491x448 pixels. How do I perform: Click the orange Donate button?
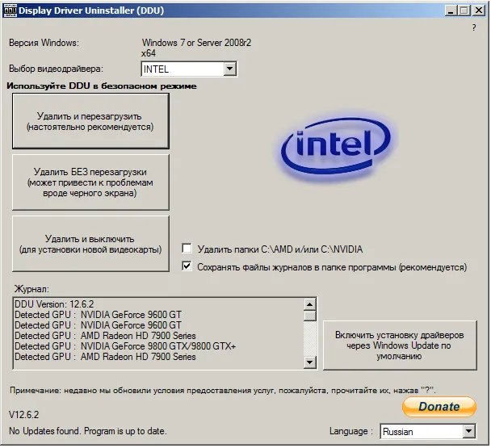tap(439, 406)
